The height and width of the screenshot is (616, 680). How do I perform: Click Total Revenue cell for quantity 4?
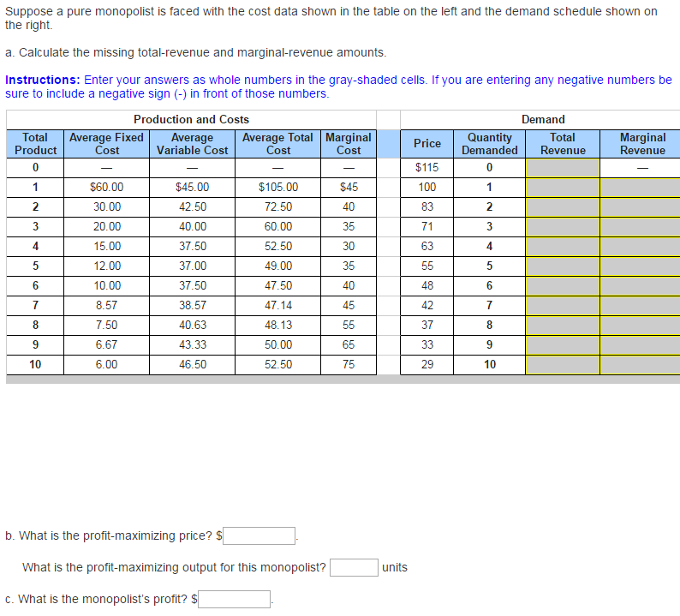pos(563,247)
